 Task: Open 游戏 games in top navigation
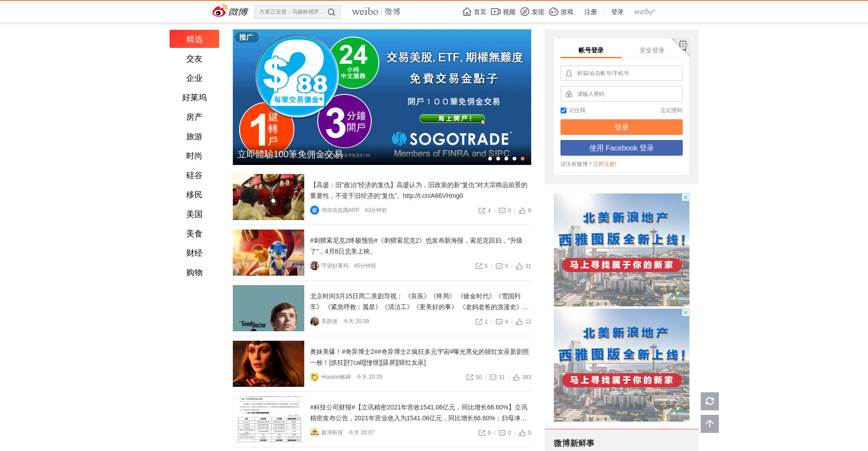[561, 12]
